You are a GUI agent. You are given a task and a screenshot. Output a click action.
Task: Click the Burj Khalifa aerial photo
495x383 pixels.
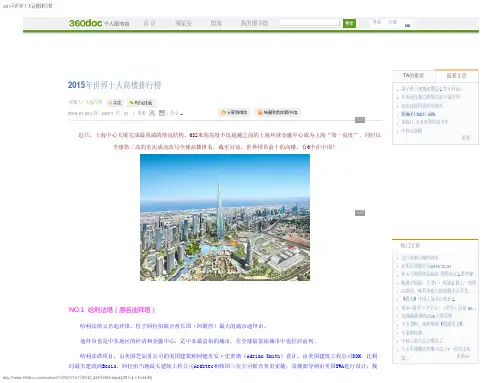[225, 217]
